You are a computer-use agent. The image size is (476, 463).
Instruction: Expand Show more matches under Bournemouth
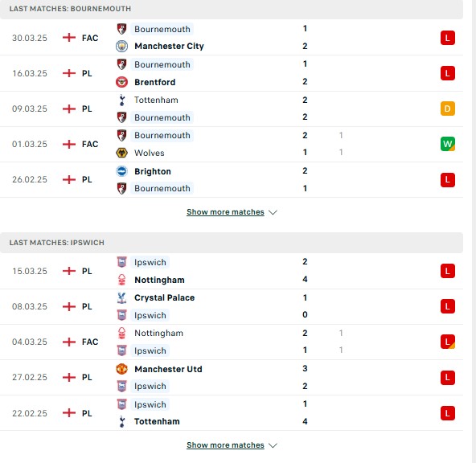pos(225,211)
